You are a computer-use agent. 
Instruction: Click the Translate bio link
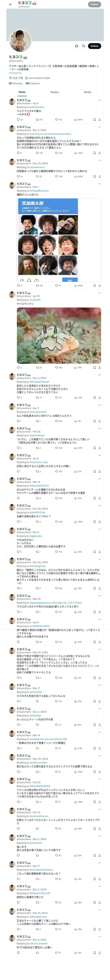15,73
